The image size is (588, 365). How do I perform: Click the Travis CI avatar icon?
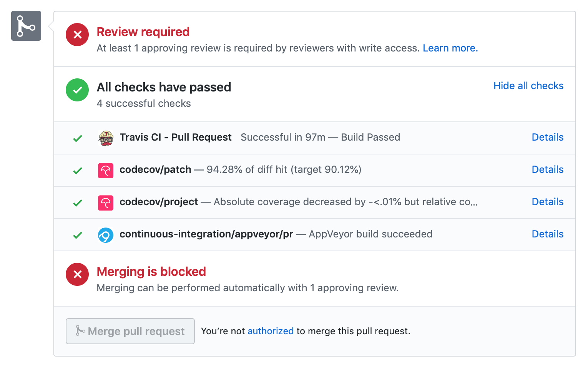point(106,138)
